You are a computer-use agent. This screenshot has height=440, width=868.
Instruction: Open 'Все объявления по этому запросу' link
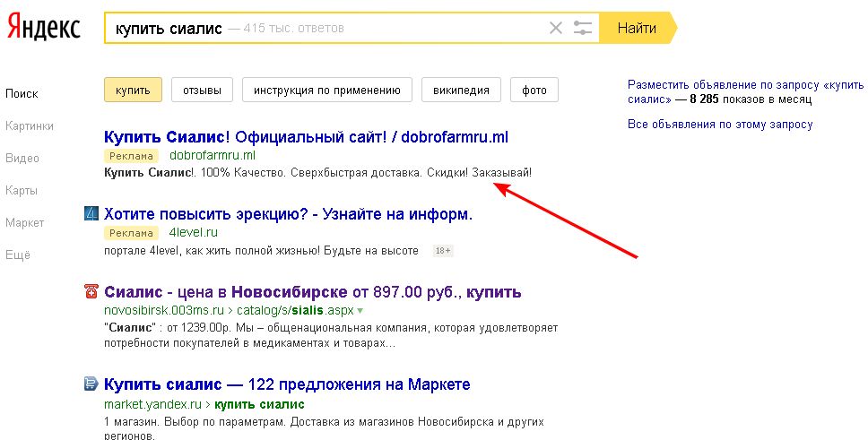720,125
